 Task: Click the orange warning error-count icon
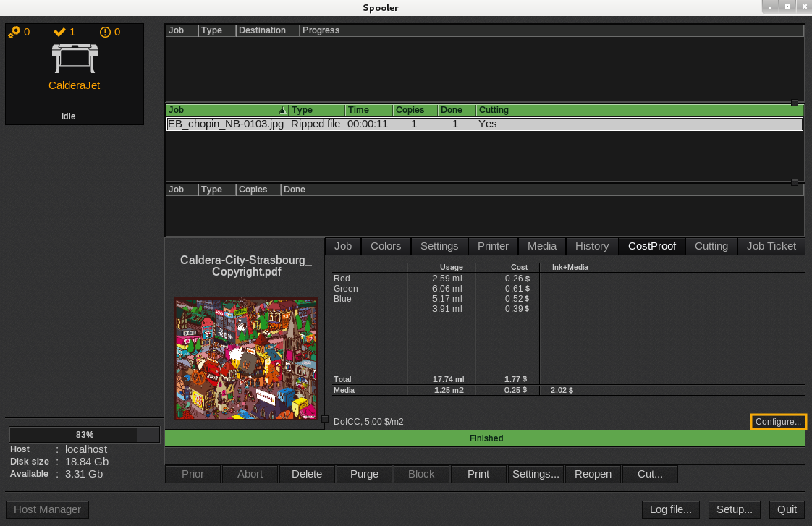(x=105, y=32)
